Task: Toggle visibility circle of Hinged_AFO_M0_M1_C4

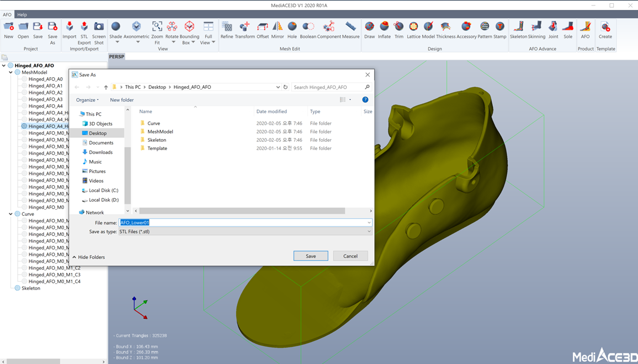Action: pos(24,281)
